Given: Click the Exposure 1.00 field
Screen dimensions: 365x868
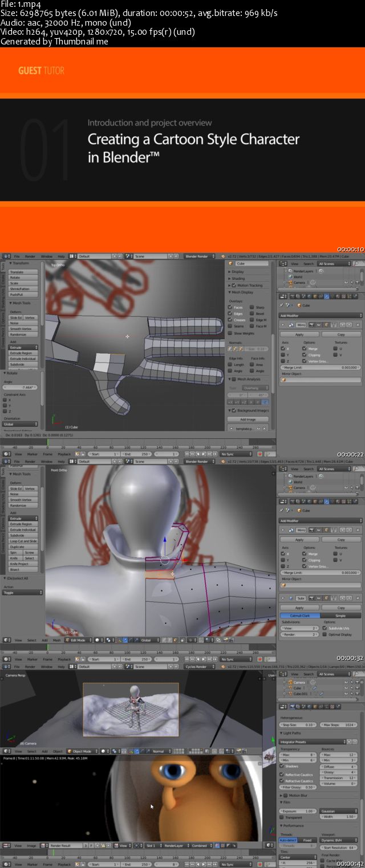Looking at the screenshot, I should point(298,811).
